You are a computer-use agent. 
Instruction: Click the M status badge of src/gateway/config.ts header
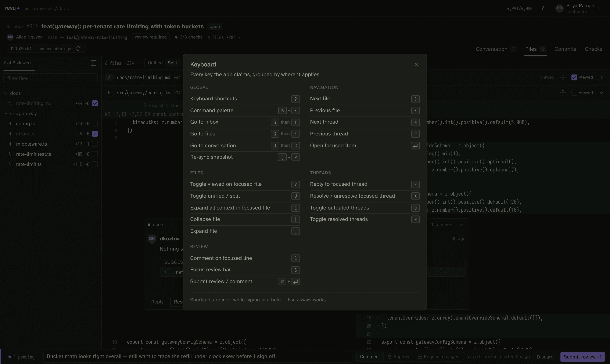(x=109, y=93)
